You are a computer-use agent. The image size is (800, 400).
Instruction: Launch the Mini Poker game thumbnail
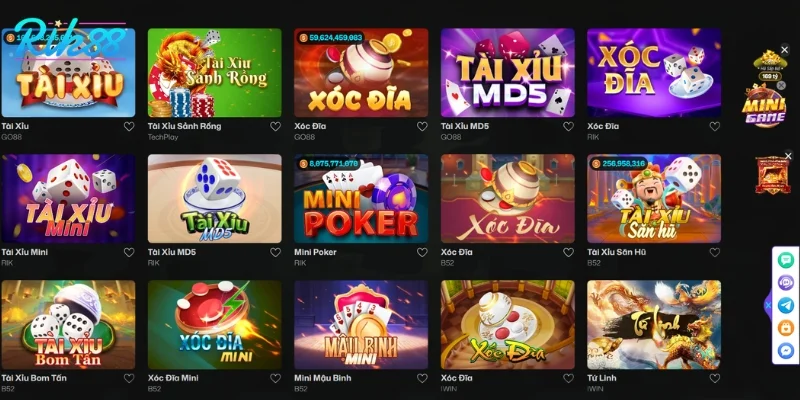click(361, 198)
